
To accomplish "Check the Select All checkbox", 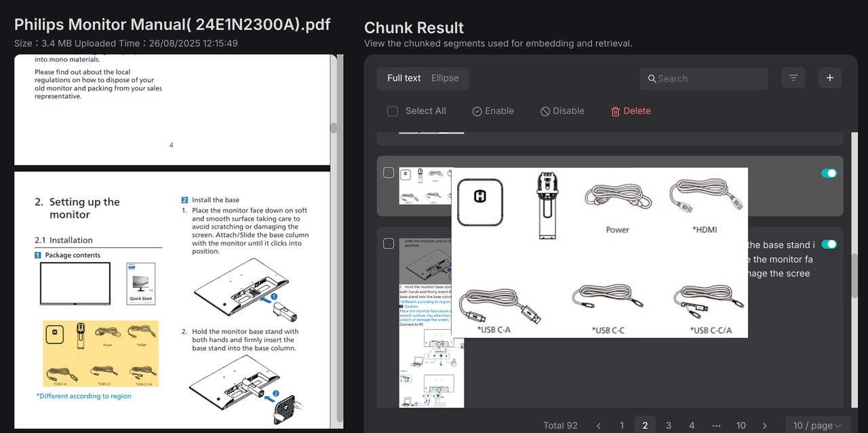I will 393,111.
